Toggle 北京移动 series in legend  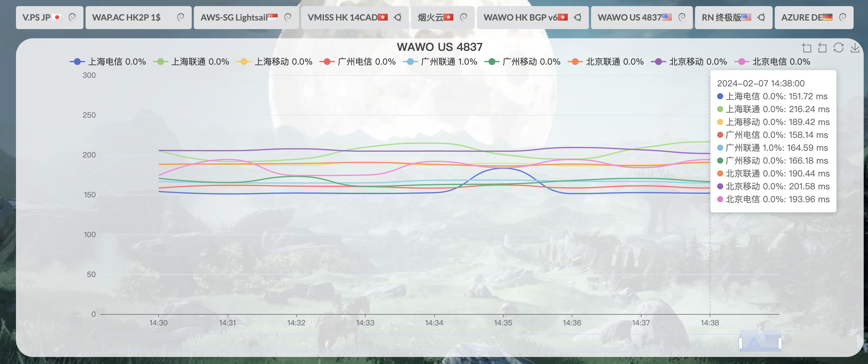point(689,62)
